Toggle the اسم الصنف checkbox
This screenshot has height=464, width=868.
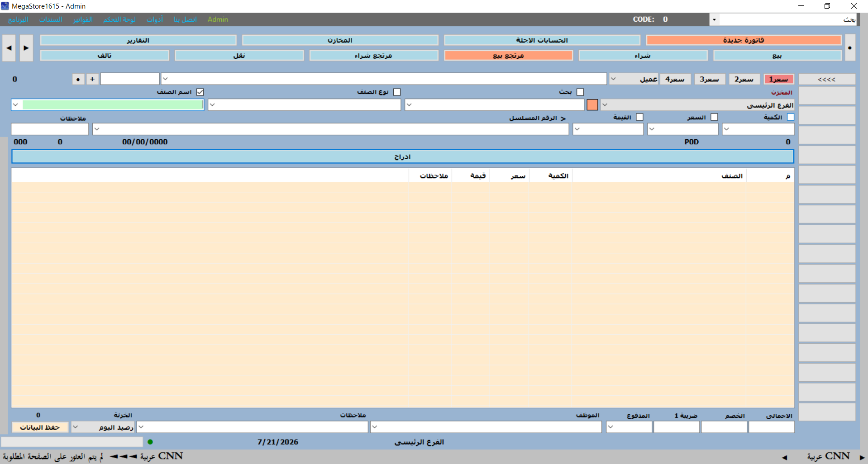tap(200, 92)
